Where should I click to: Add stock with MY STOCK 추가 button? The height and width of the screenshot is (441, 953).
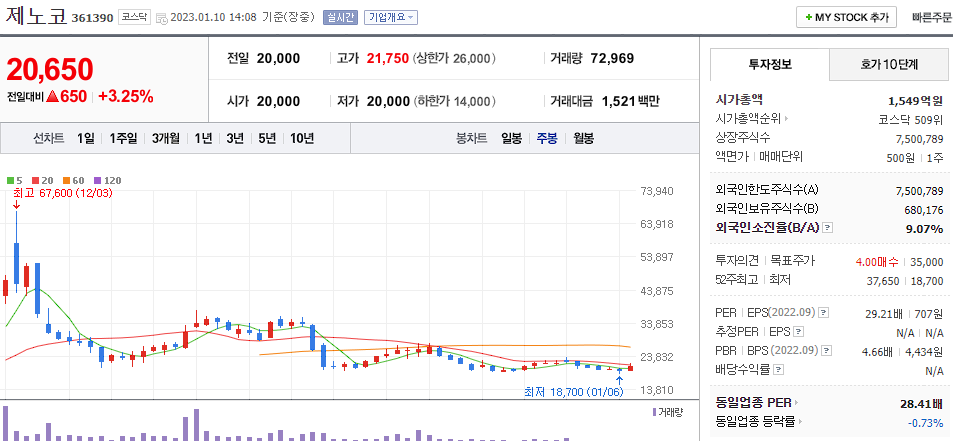[x=847, y=18]
